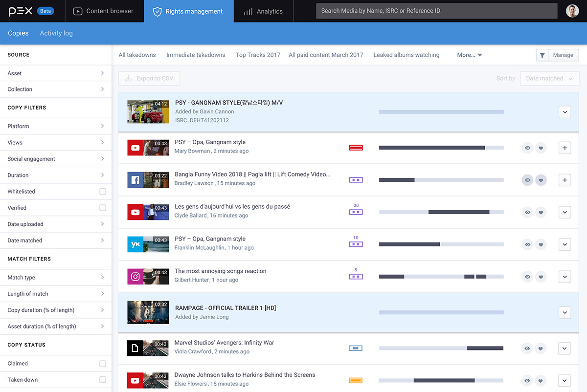Toggle eye icon on Clyde Ballard's copy

pos(527,212)
